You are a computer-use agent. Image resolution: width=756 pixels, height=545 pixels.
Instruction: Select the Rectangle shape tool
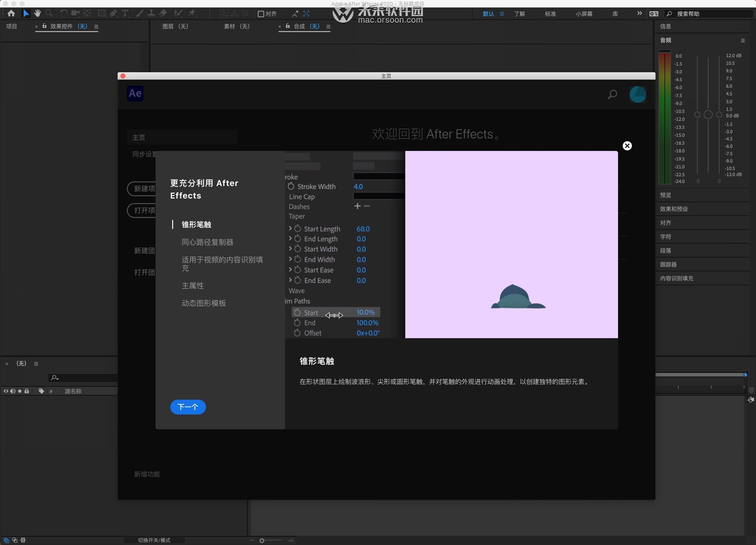[x=102, y=13]
